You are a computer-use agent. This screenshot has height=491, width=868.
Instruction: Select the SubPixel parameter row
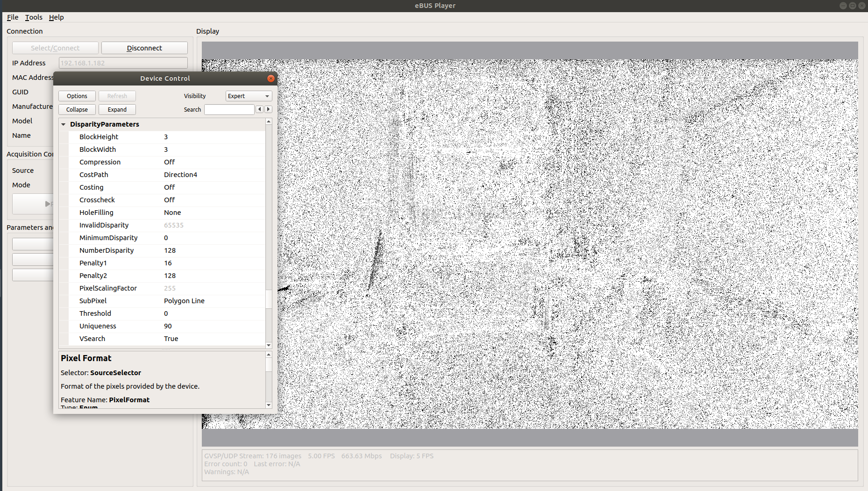pos(162,301)
